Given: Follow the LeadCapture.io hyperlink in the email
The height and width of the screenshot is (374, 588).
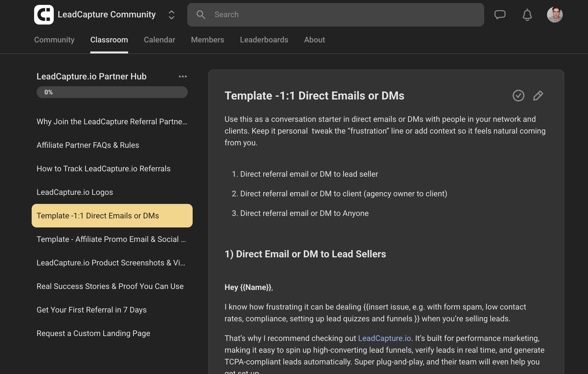Looking at the screenshot, I should pyautogui.click(x=385, y=338).
